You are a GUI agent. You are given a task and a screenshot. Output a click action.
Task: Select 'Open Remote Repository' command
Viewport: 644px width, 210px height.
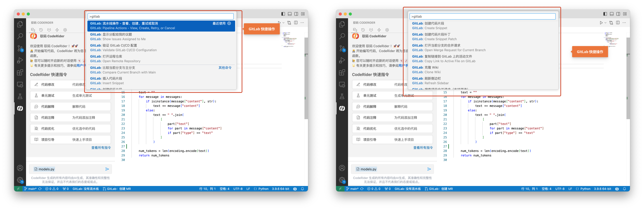[161, 59]
